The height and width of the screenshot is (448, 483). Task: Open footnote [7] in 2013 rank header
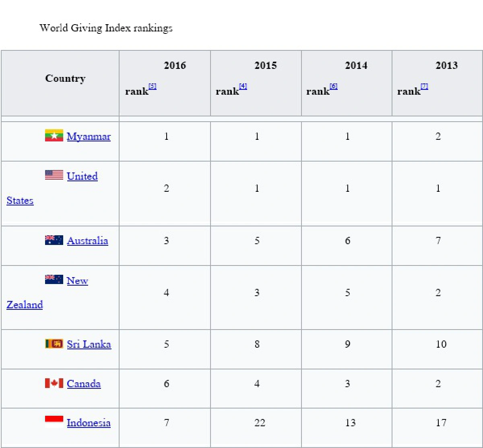point(424,86)
